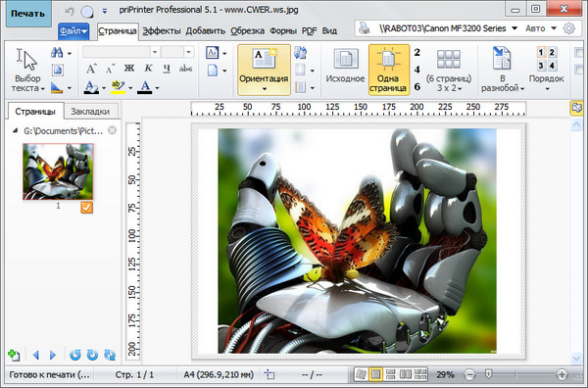588x388 pixels.
Task: Go to previous page with left arrow
Action: tap(36, 355)
